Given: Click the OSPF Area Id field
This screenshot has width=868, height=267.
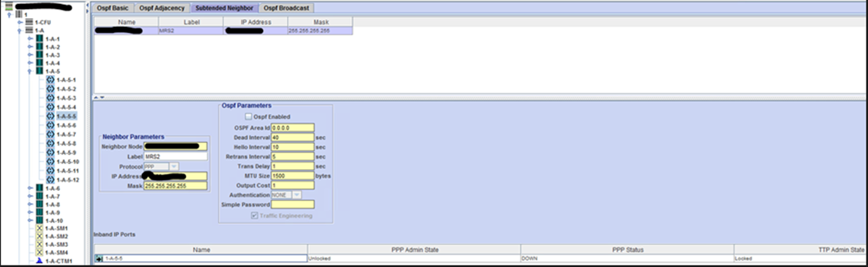Looking at the screenshot, I should (292, 127).
